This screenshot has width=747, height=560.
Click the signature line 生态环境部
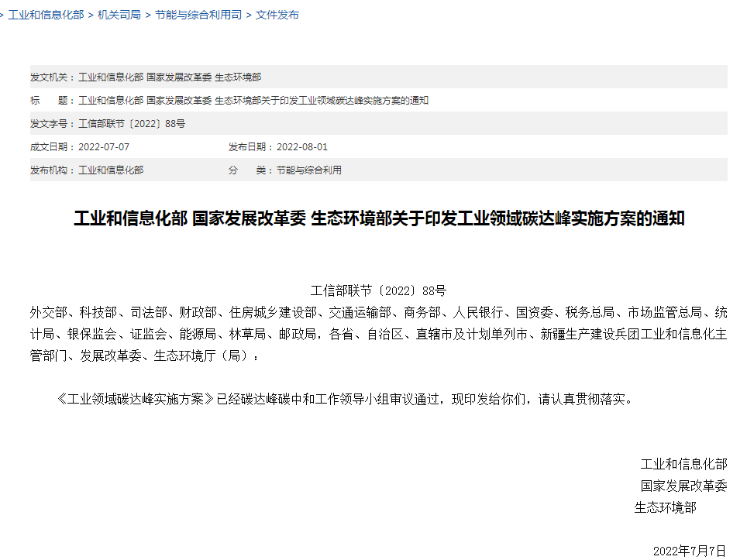point(665,508)
